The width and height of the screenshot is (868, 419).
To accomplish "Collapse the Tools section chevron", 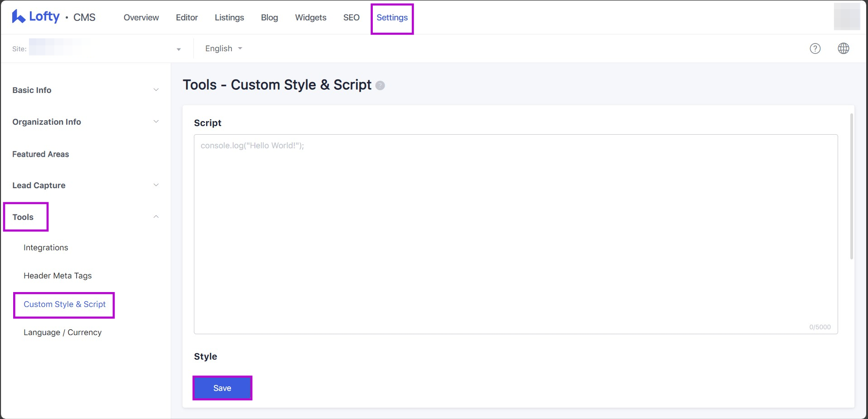I will (x=156, y=217).
